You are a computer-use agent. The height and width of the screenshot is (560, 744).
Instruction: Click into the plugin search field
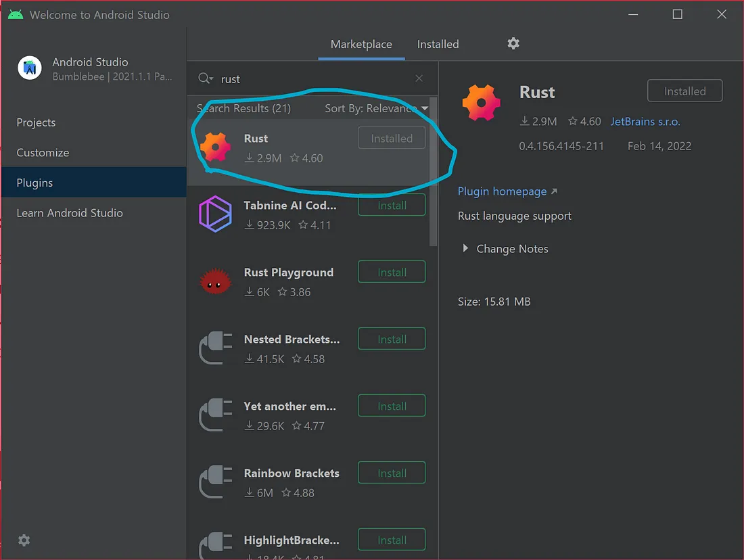(x=313, y=78)
